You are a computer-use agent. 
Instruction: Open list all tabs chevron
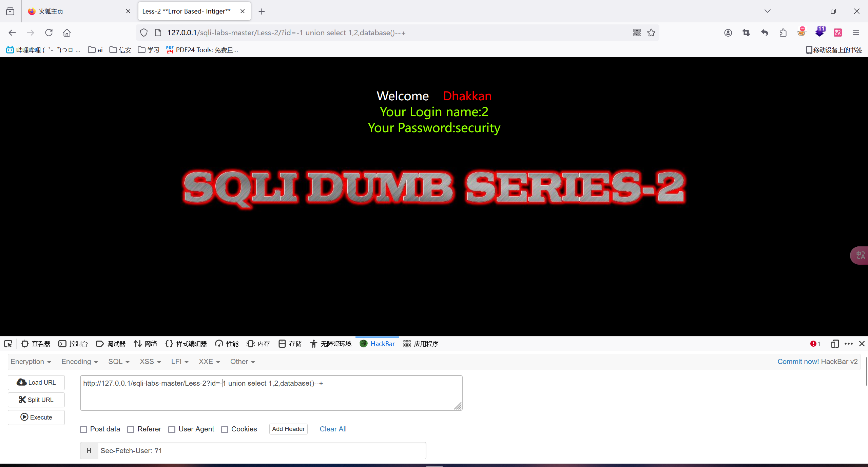(767, 11)
